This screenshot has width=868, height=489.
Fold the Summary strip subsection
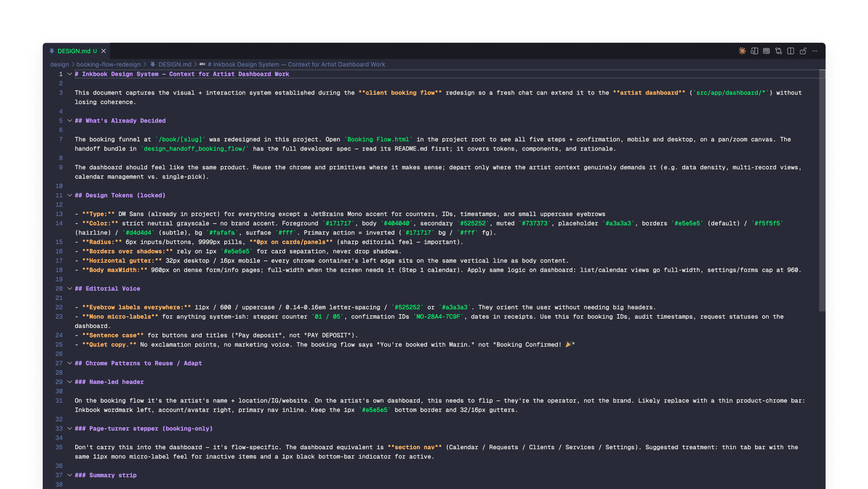[69, 475]
